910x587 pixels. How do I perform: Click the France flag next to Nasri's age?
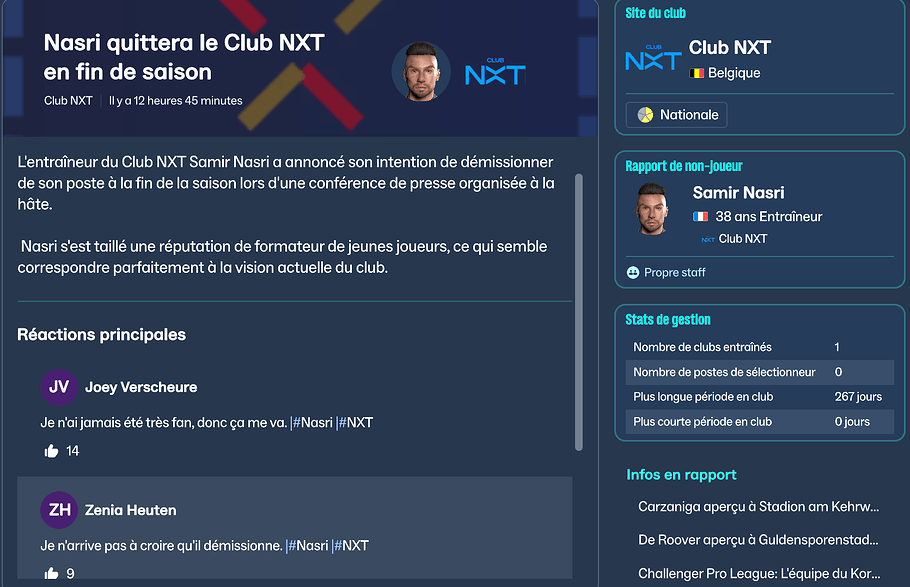[x=700, y=217]
